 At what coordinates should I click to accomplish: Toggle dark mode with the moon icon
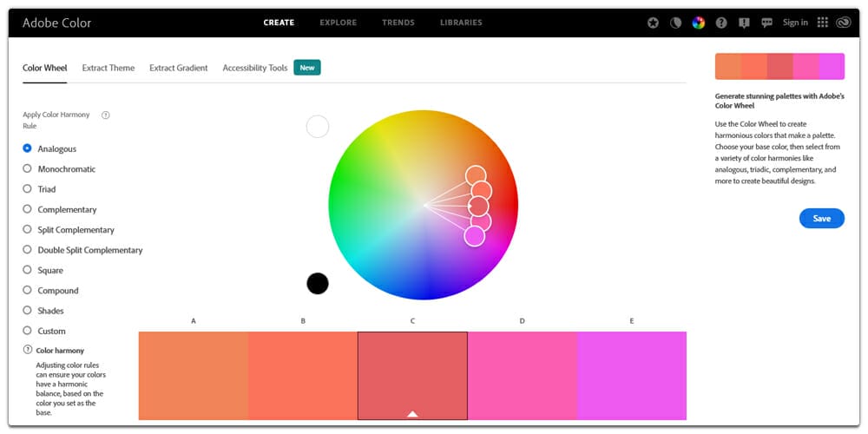coord(675,23)
